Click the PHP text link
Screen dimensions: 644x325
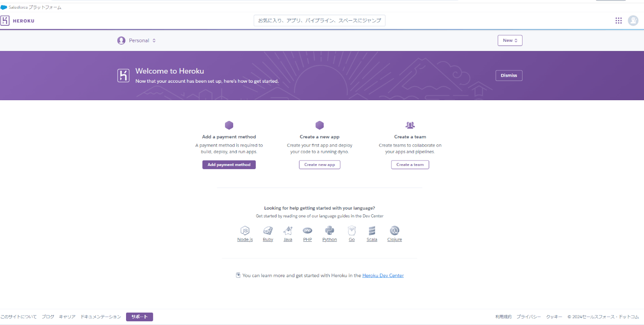307,239
